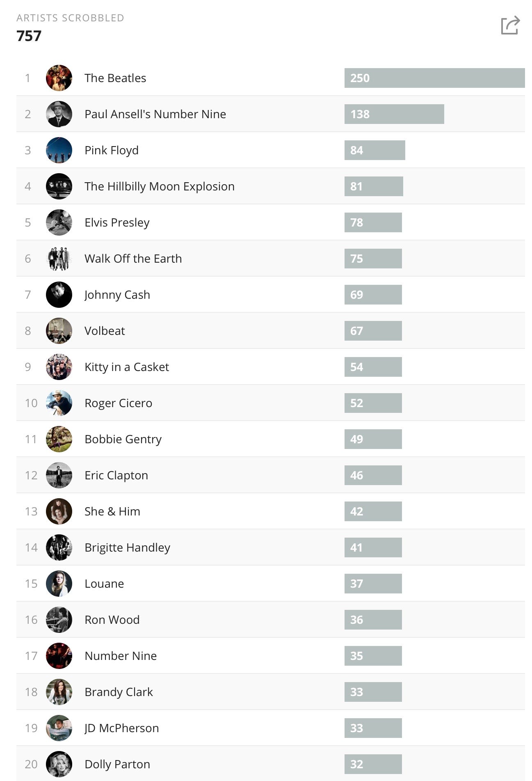
Task: Open Eric Clapton artist link
Action: 116,475
